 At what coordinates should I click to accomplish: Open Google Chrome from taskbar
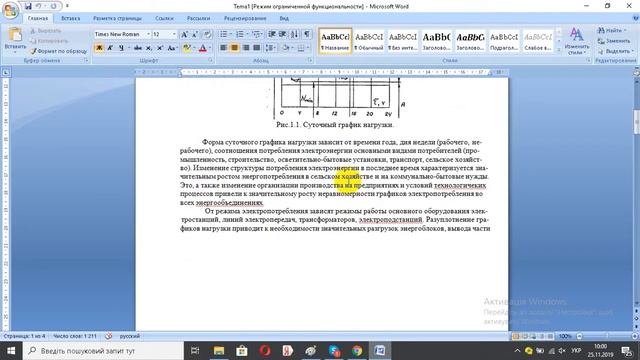point(357,351)
